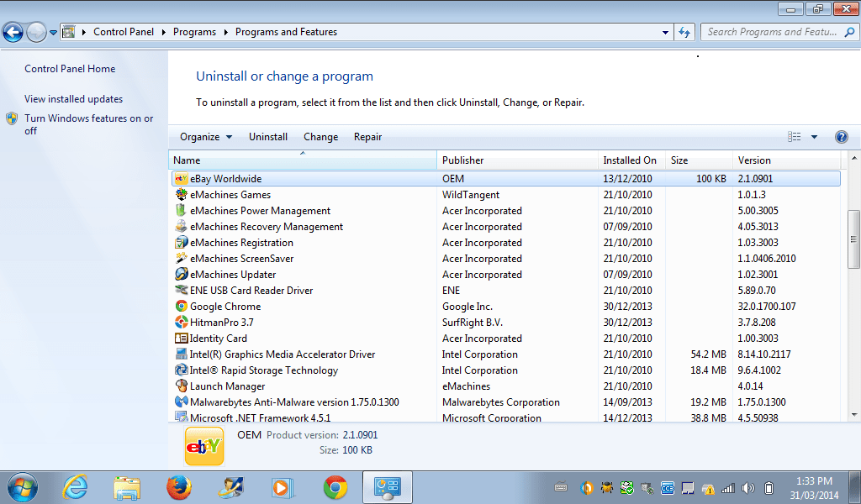Image resolution: width=861 pixels, height=504 pixels.
Task: Expand the arrow after Programs breadcrumb
Action: [225, 33]
